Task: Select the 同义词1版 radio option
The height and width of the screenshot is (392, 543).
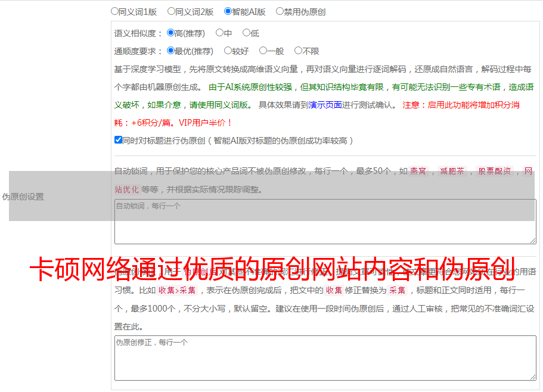Action: coord(114,11)
